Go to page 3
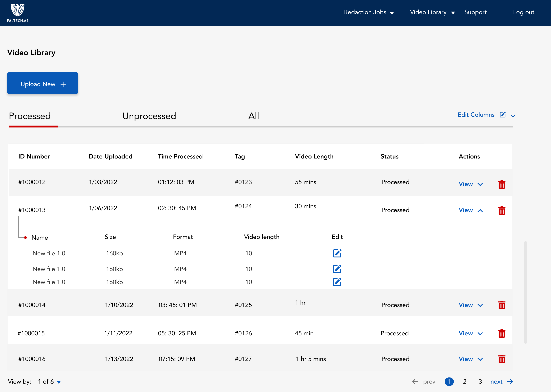The height and width of the screenshot is (392, 551). pyautogui.click(x=480, y=382)
